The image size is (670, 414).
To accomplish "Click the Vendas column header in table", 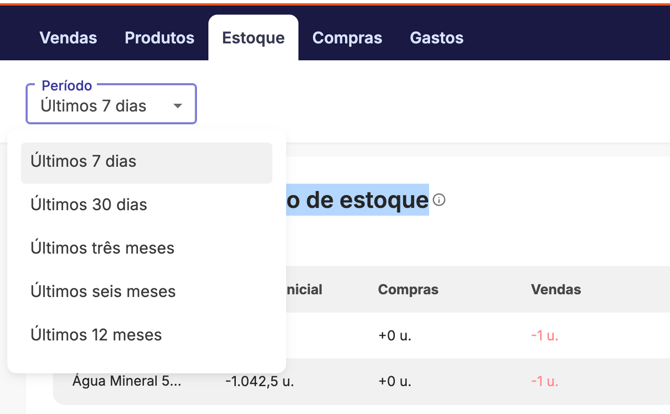I will (556, 289).
